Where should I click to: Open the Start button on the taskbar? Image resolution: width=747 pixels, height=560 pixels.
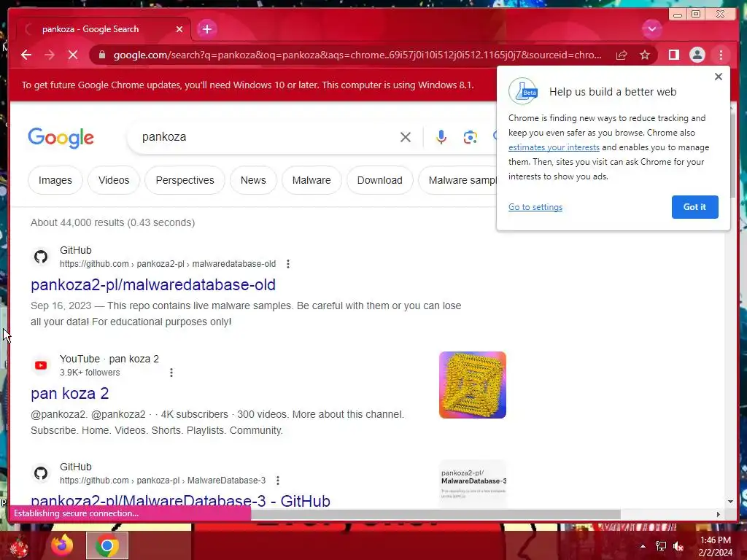(18, 546)
